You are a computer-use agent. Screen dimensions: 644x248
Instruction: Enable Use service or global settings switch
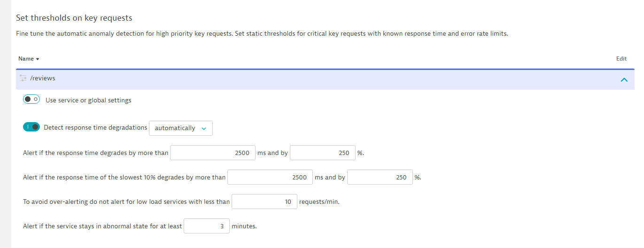coord(32,100)
